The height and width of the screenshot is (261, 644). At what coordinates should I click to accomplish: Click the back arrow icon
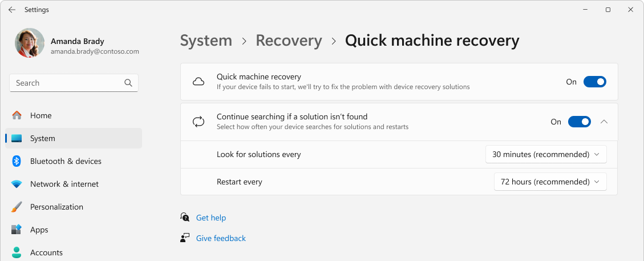[x=12, y=10]
